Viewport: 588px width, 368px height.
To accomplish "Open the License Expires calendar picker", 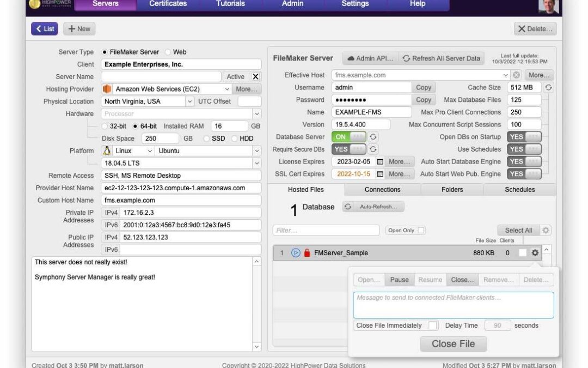I will pyautogui.click(x=380, y=162).
